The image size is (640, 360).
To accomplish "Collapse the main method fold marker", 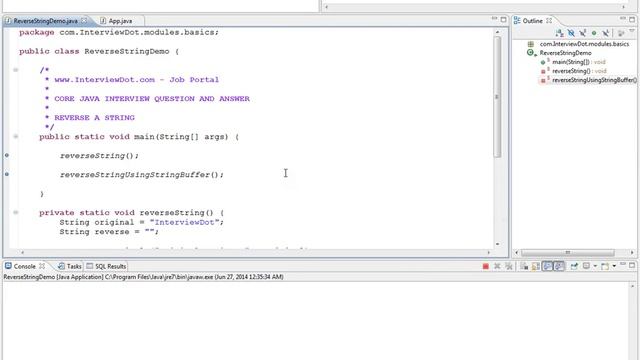I will pos(16,136).
